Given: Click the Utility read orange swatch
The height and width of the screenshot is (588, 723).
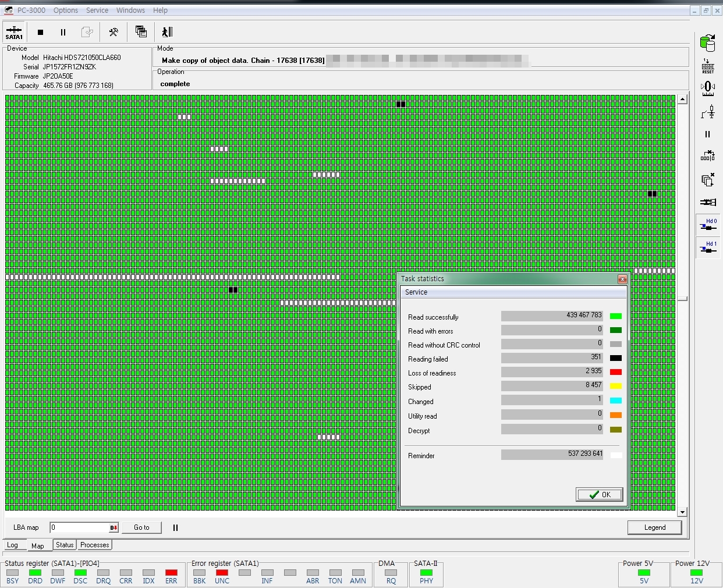Looking at the screenshot, I should 616,415.
